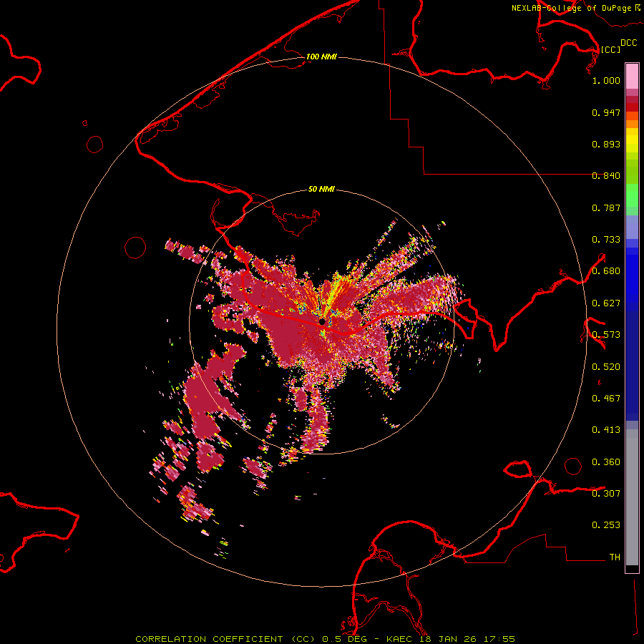Click the [CC] units label
644x644 pixels.
(610, 49)
